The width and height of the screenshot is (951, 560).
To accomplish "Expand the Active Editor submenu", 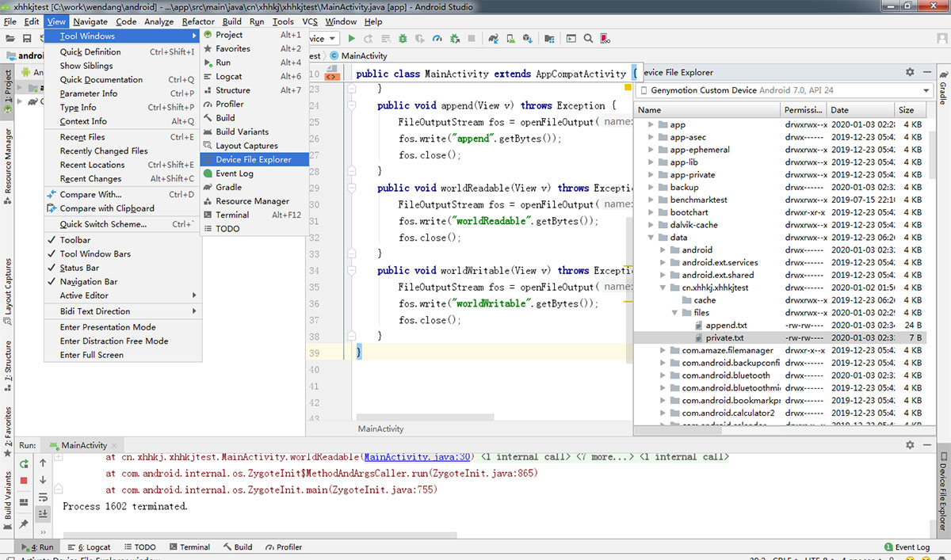I will [123, 295].
